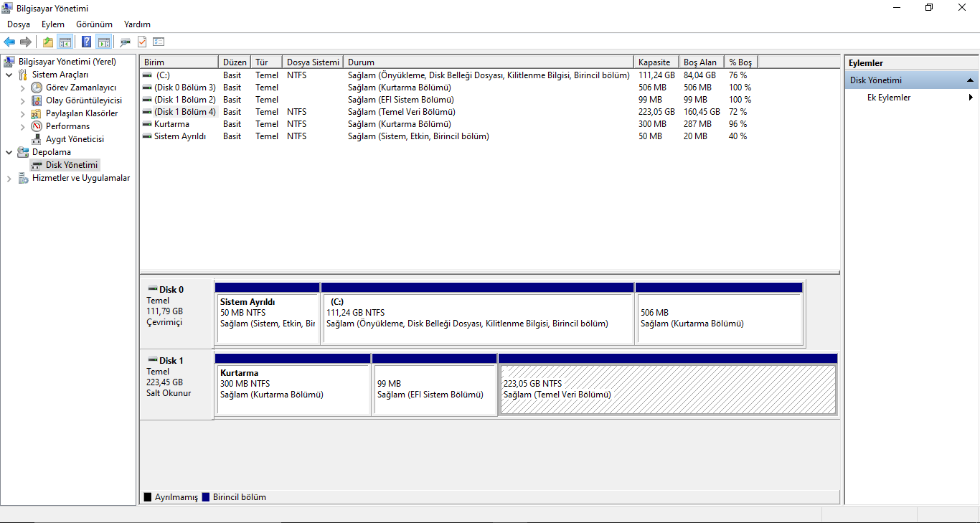Sort volumes by Kapasite column header
The height and width of the screenshot is (523, 980).
pos(654,62)
